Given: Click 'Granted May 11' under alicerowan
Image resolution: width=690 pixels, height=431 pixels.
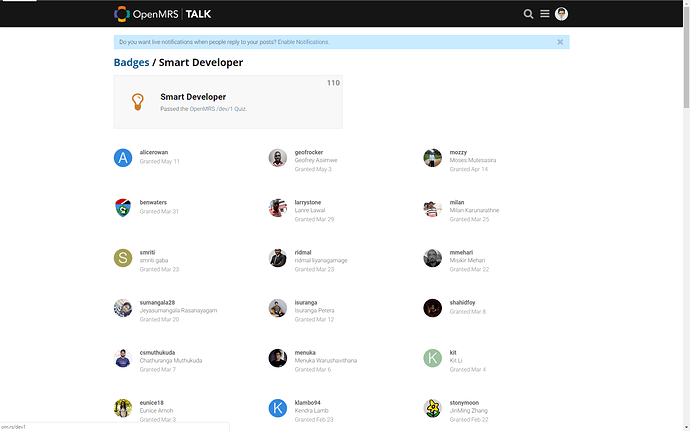Looking at the screenshot, I should click(159, 162).
